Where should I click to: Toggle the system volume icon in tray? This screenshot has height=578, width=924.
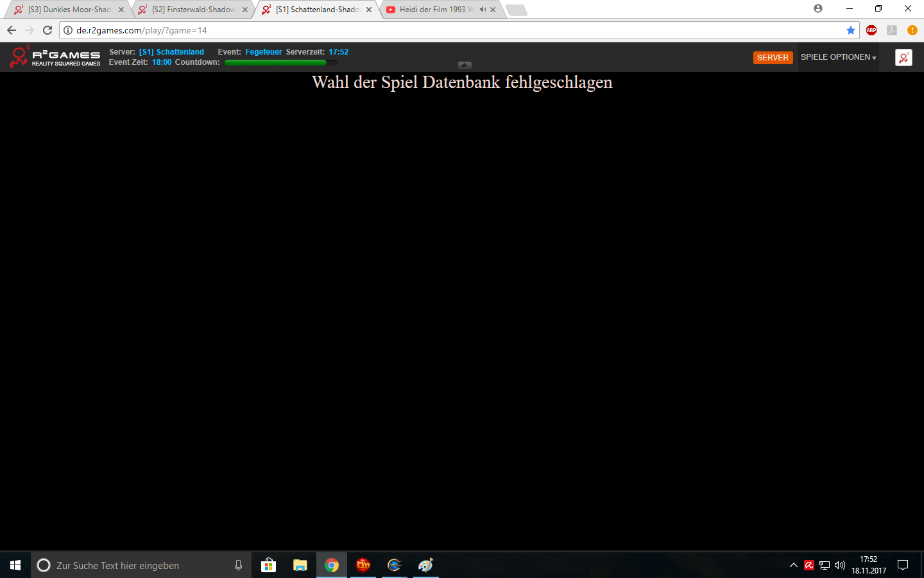840,565
